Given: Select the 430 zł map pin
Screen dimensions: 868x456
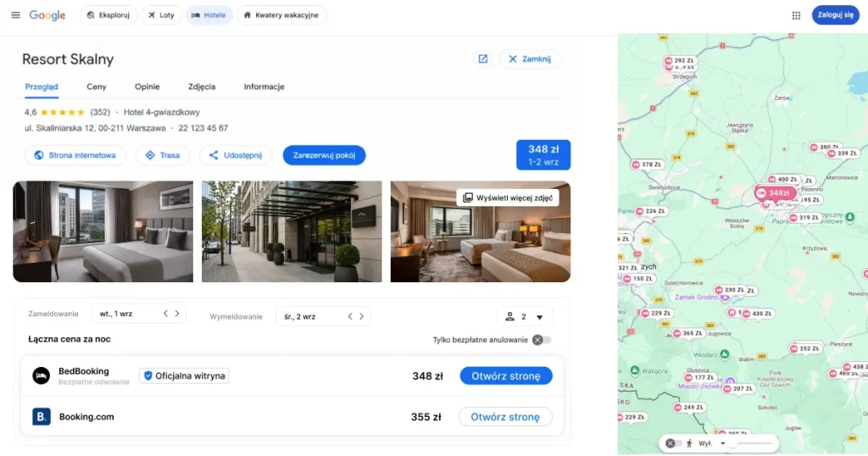Looking at the screenshot, I should tap(758, 314).
